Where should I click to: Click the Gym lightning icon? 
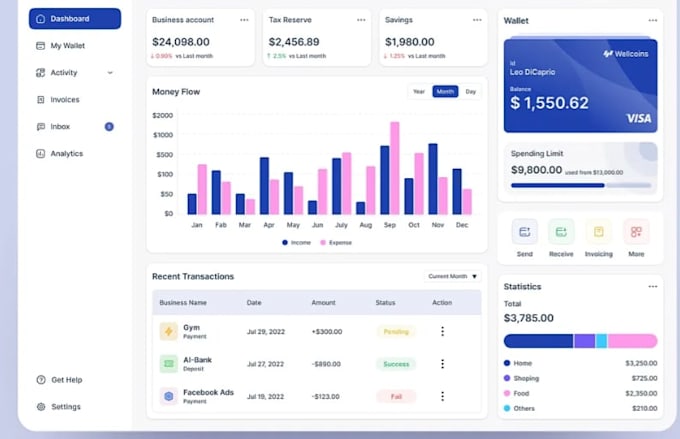(169, 331)
